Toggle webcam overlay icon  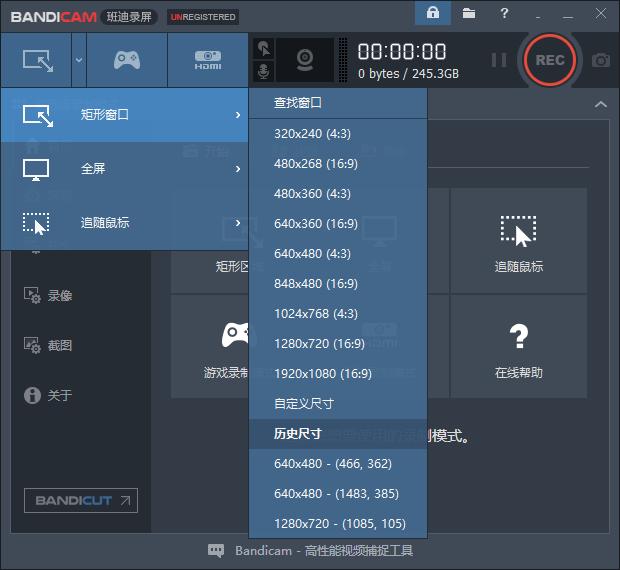[x=305, y=60]
